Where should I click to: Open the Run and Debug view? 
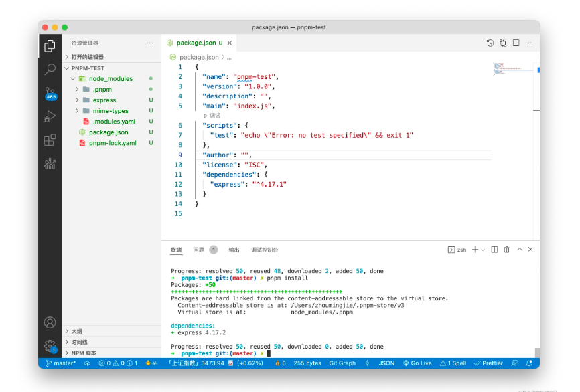click(x=50, y=117)
